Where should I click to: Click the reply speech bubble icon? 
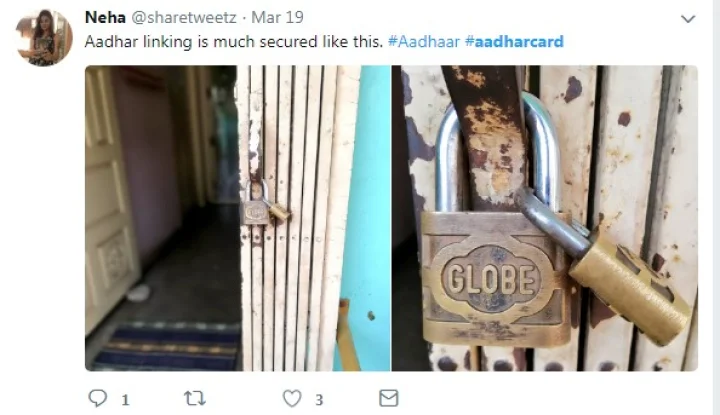coord(97,398)
